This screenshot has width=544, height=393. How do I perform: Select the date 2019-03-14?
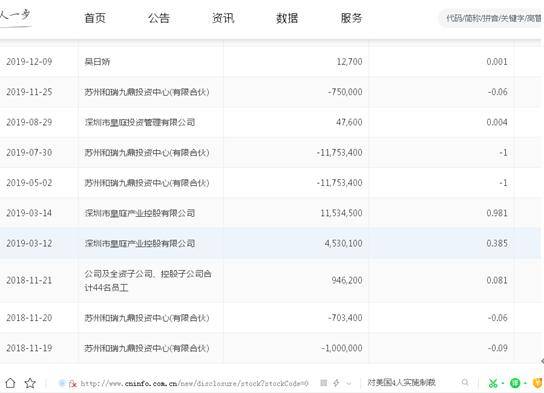pos(29,213)
